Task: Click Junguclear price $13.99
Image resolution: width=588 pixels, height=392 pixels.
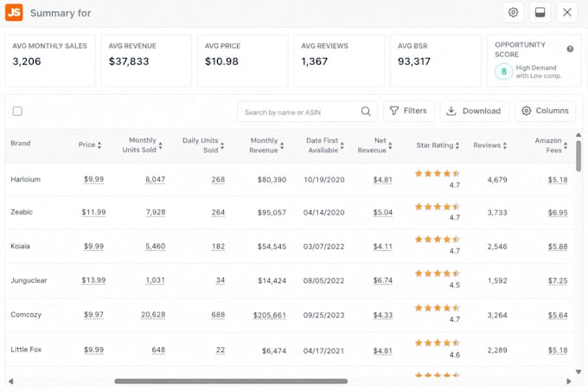Action: coord(93,280)
